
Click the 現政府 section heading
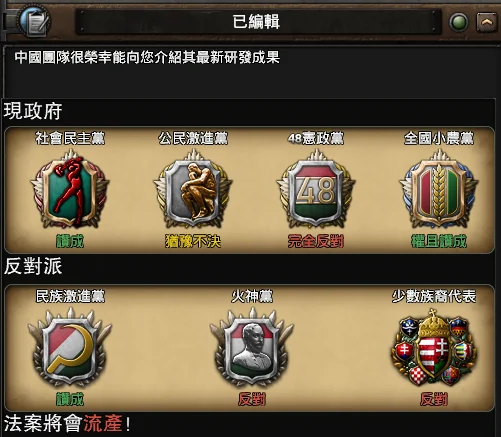(x=33, y=111)
